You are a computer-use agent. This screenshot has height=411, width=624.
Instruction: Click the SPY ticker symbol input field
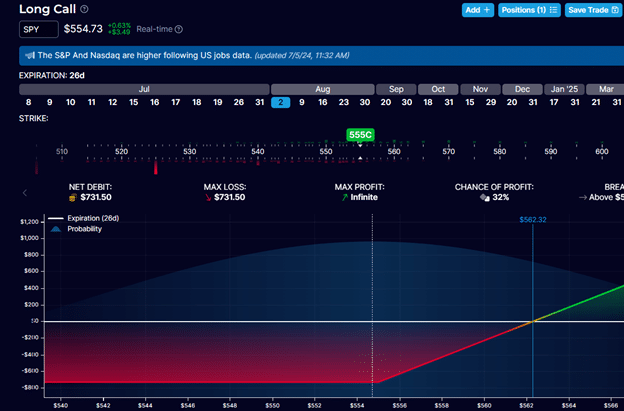pyautogui.click(x=38, y=30)
